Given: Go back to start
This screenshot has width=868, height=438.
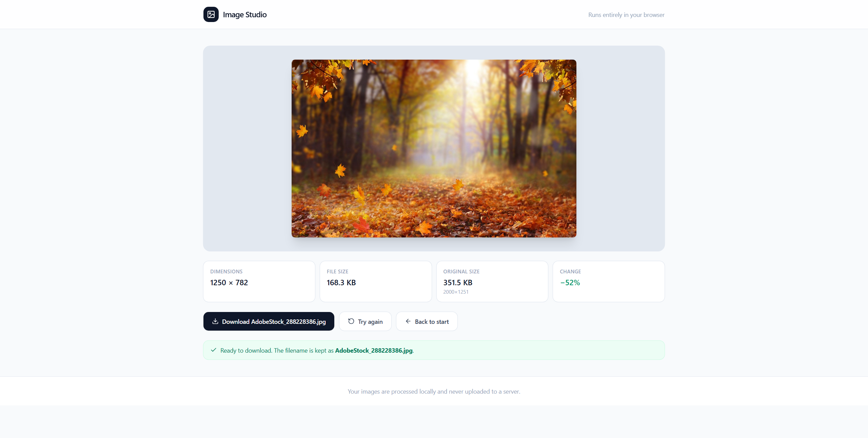Looking at the screenshot, I should pyautogui.click(x=427, y=321).
